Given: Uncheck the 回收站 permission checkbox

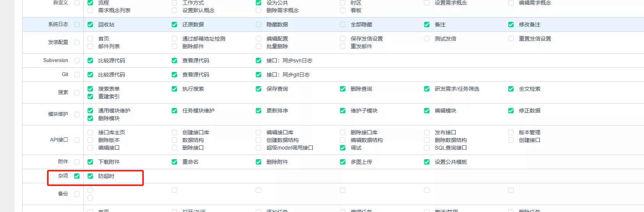Looking at the screenshot, I should (90, 24).
